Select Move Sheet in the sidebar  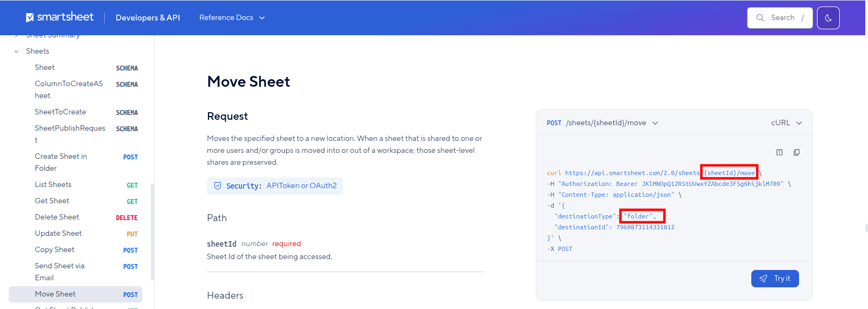click(x=75, y=294)
